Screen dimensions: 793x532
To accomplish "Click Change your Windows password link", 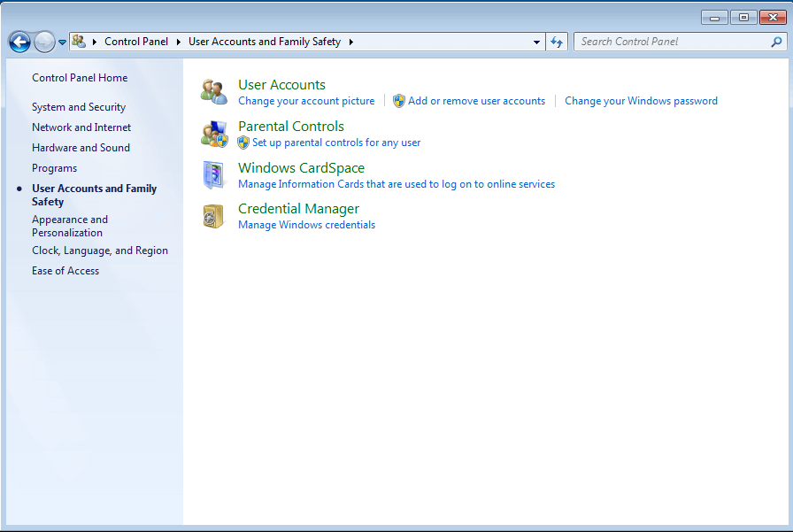I will click(641, 101).
